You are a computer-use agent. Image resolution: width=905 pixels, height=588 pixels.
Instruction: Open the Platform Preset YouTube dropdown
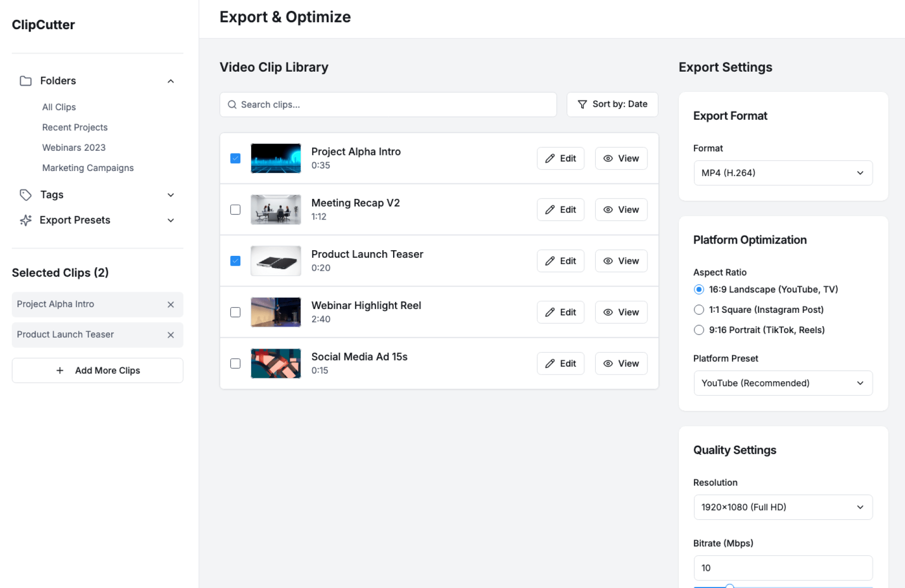coord(782,383)
